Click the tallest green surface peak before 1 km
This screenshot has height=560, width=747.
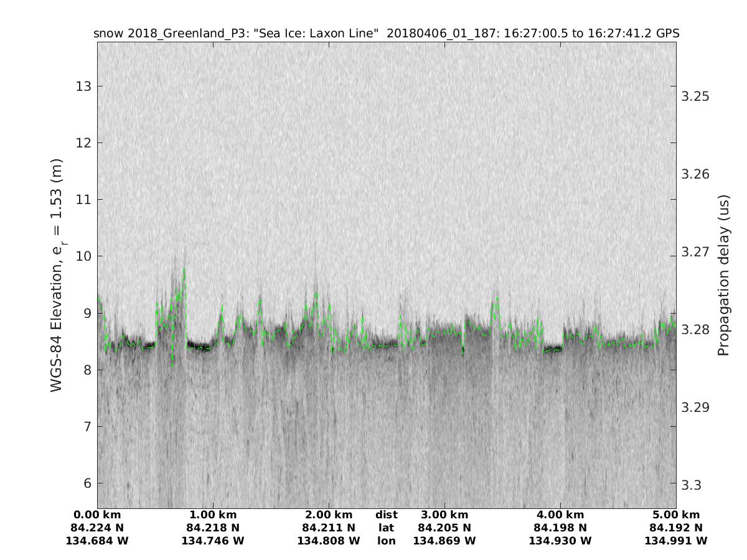tap(184, 270)
